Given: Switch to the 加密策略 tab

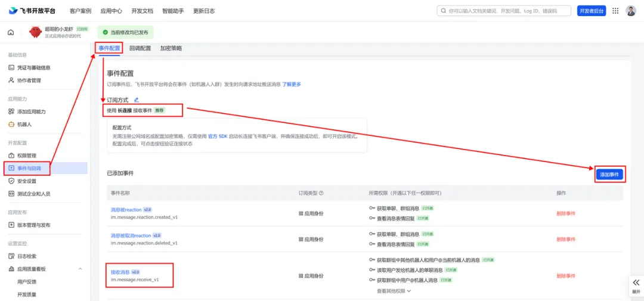Looking at the screenshot, I should (x=171, y=48).
